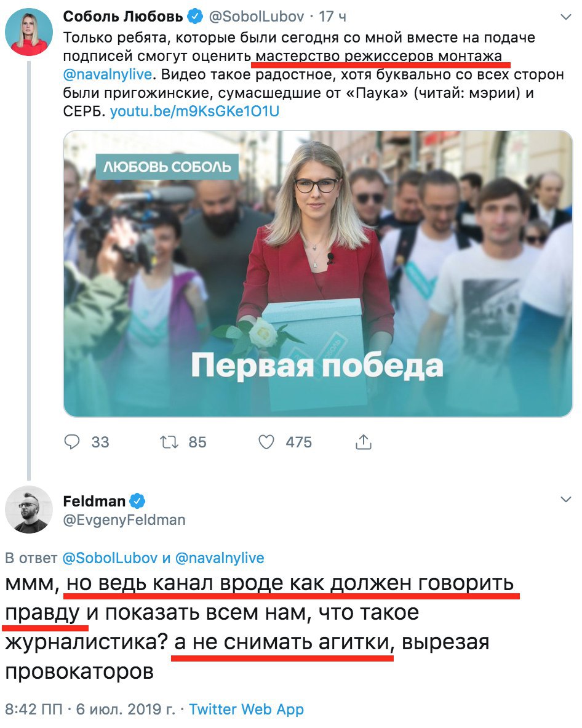Open Sobol Lubov's profile avatar
The height and width of the screenshot is (728, 582).
click(29, 32)
